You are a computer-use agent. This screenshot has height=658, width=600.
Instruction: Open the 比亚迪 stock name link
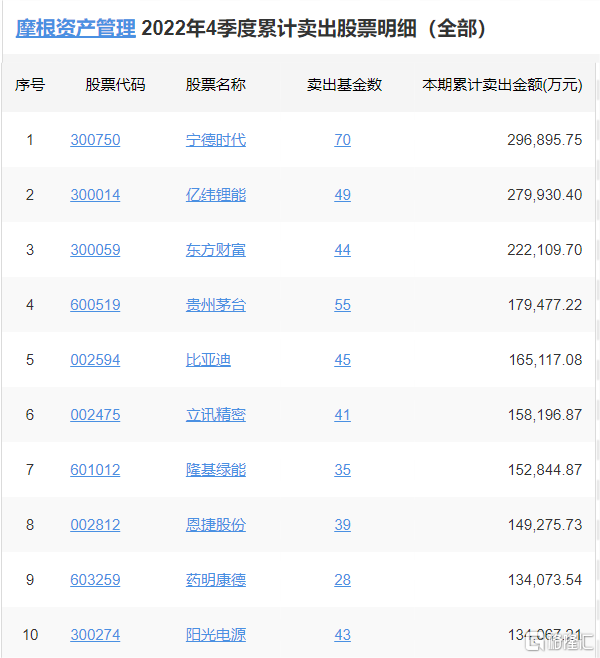tap(208, 360)
